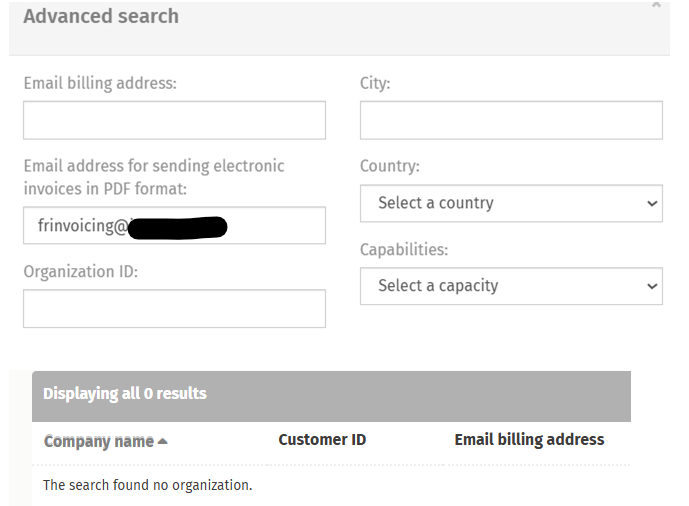Click the Country: label
This screenshot has width=689, height=506.
point(390,166)
